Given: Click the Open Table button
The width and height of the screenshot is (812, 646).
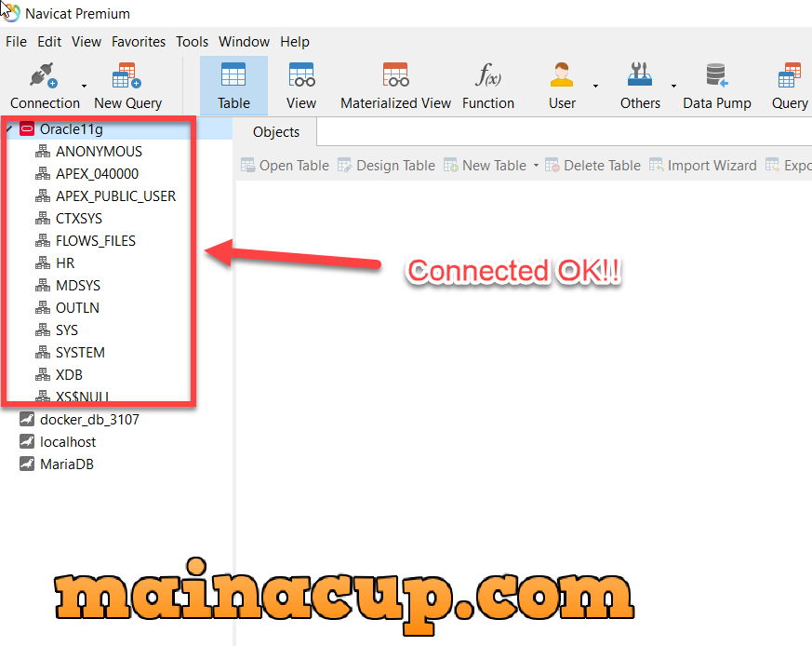Looking at the screenshot, I should click(x=285, y=166).
